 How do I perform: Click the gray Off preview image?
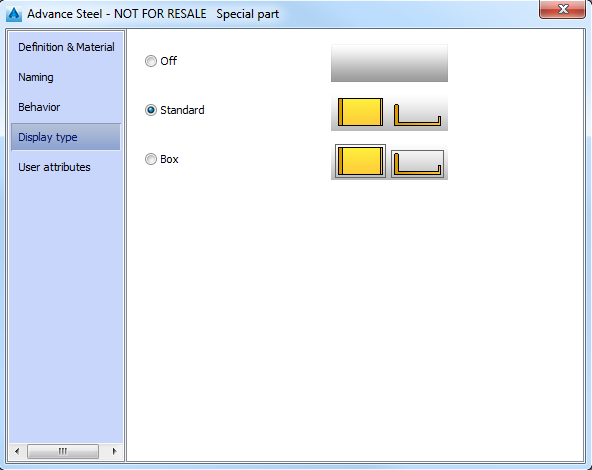(x=389, y=63)
